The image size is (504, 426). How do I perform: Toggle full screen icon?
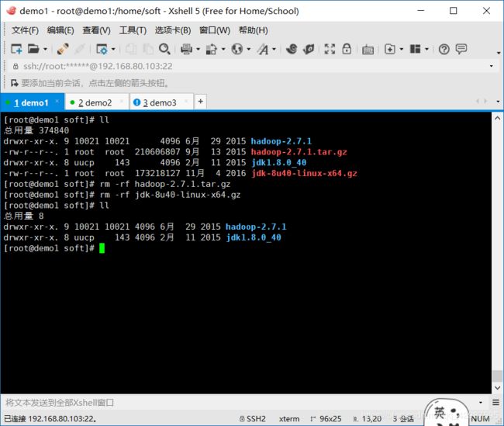330,49
